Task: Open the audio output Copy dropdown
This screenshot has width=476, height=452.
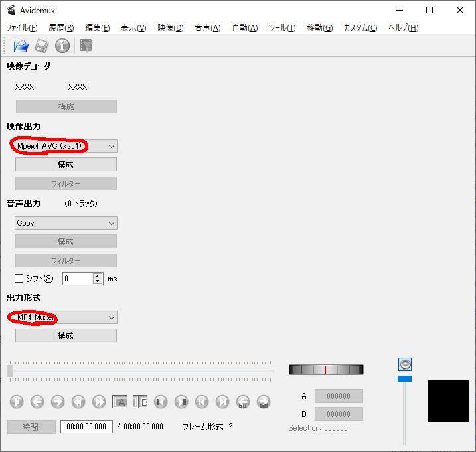Action: click(66, 223)
